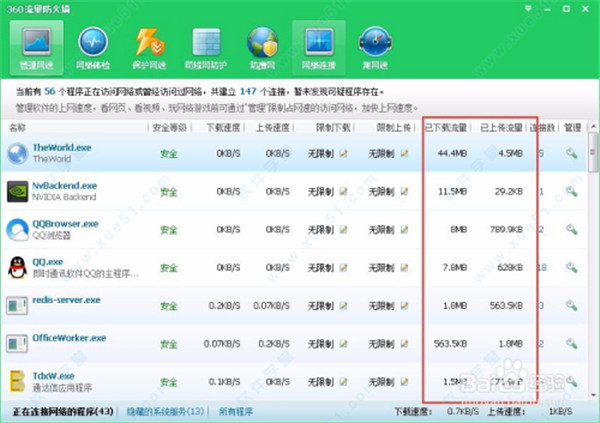Open QQBrowser.exe program name link
600x423 pixels.
[65, 224]
